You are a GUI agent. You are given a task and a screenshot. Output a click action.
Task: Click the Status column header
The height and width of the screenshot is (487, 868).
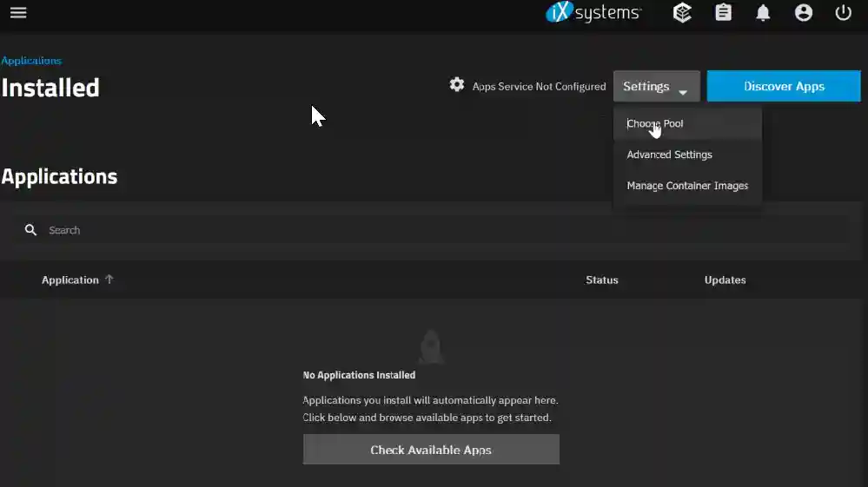tap(602, 280)
